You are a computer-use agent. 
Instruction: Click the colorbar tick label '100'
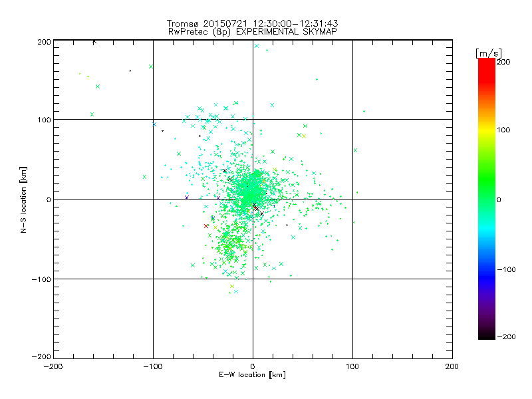click(503, 130)
